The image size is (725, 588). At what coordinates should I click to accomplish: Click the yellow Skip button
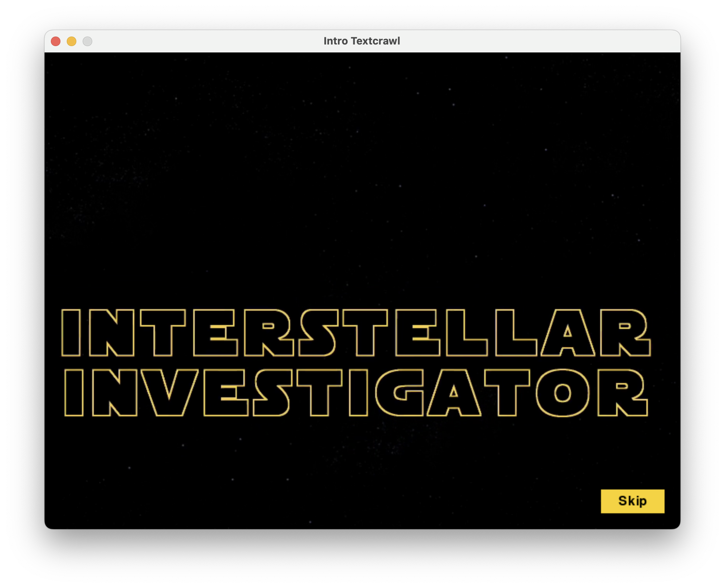pyautogui.click(x=632, y=501)
